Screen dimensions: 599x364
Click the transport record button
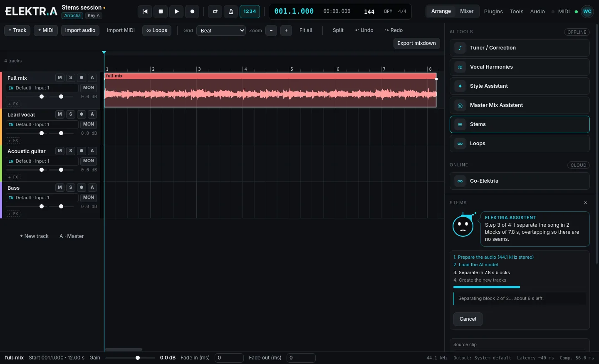pos(192,12)
